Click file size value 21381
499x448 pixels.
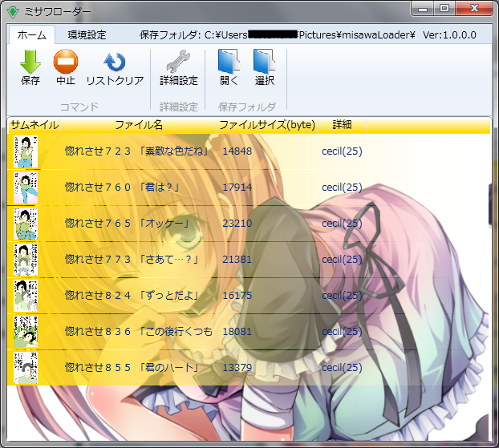click(x=237, y=260)
